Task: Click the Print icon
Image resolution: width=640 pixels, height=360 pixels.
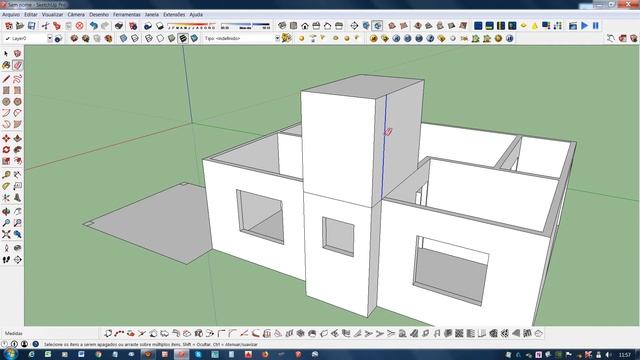Action: coord(119,26)
